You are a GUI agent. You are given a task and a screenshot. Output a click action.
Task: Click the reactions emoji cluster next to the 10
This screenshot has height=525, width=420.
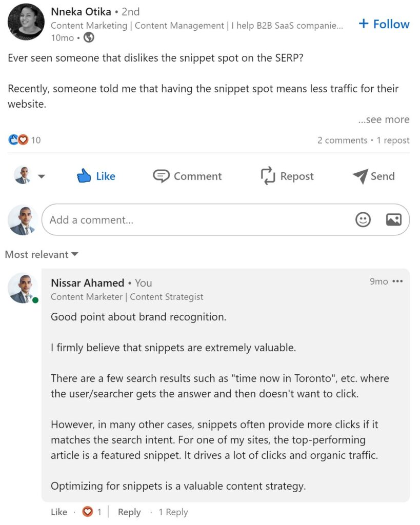[x=16, y=139]
